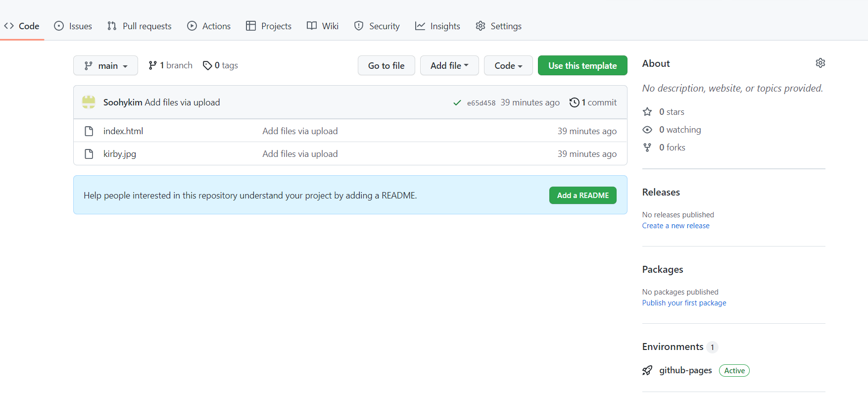Open the Soohykim author link
Screen dimensions: 868x397
click(x=123, y=102)
